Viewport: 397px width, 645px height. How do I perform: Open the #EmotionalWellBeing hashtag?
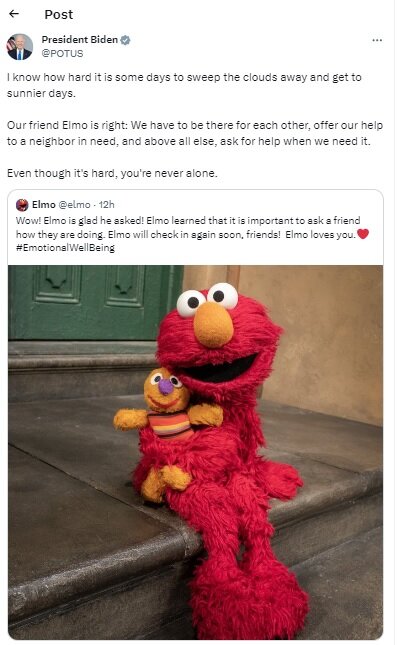point(65,248)
